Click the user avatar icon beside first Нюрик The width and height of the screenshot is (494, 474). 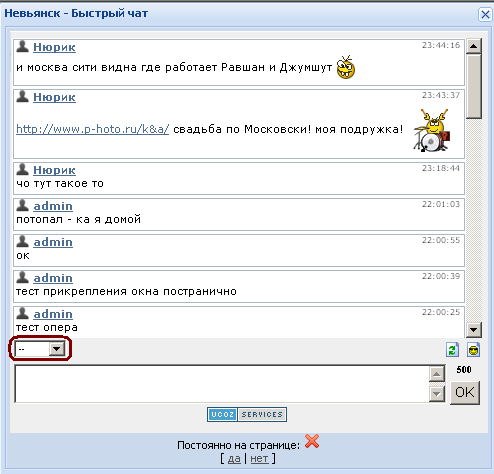(x=22, y=47)
